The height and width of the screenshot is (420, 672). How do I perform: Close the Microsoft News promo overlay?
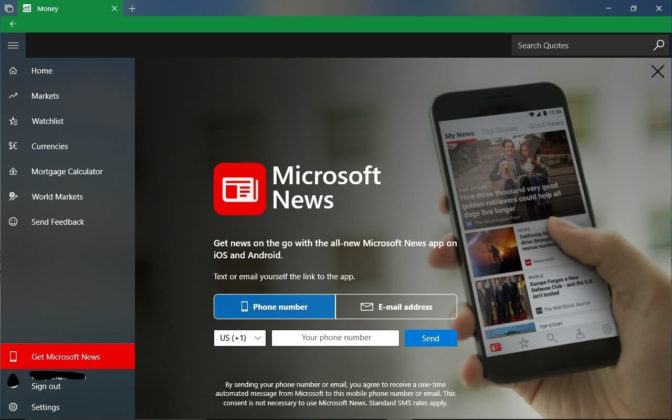pos(657,72)
